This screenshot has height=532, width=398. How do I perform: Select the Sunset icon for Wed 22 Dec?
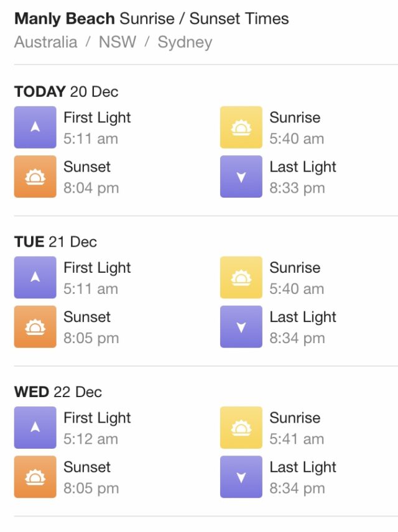pos(35,477)
